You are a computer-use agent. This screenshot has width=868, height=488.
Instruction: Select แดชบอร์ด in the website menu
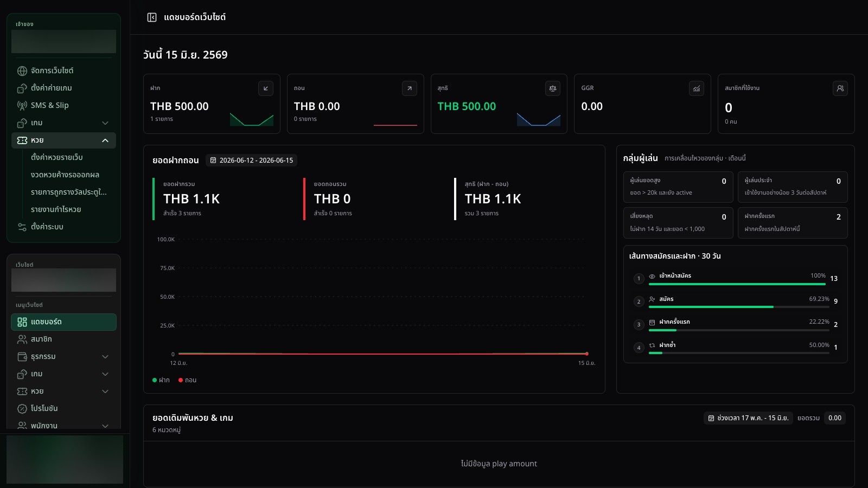coord(63,322)
